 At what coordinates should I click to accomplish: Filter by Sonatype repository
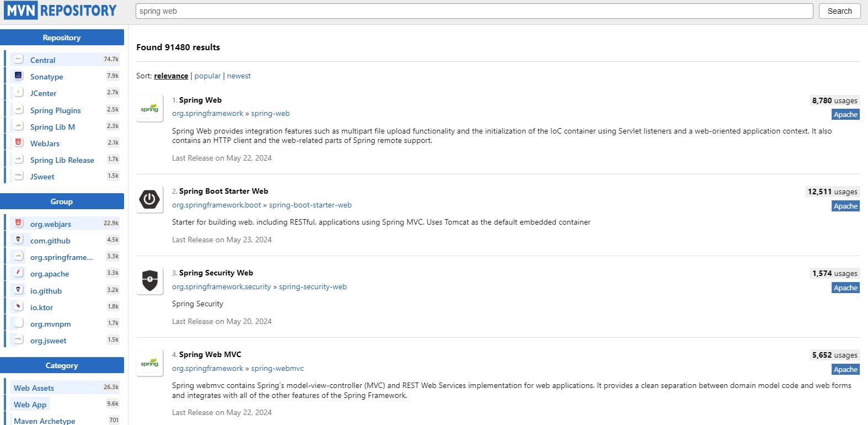[x=46, y=77]
